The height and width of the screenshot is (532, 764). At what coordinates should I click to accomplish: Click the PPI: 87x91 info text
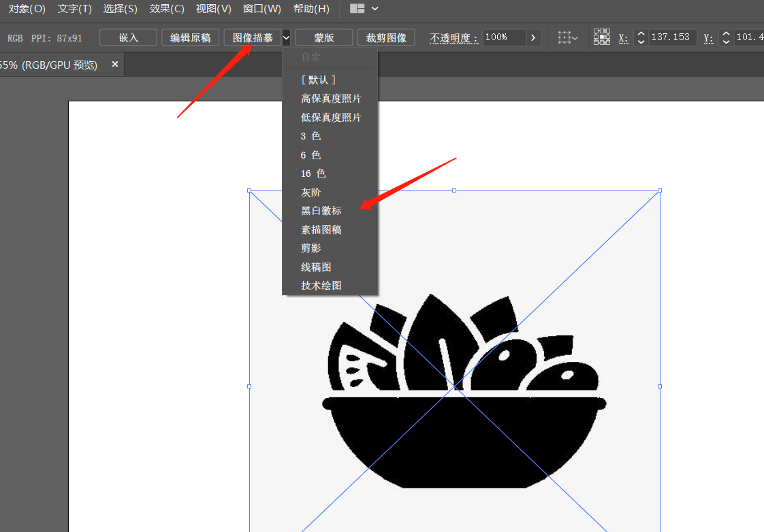57,38
